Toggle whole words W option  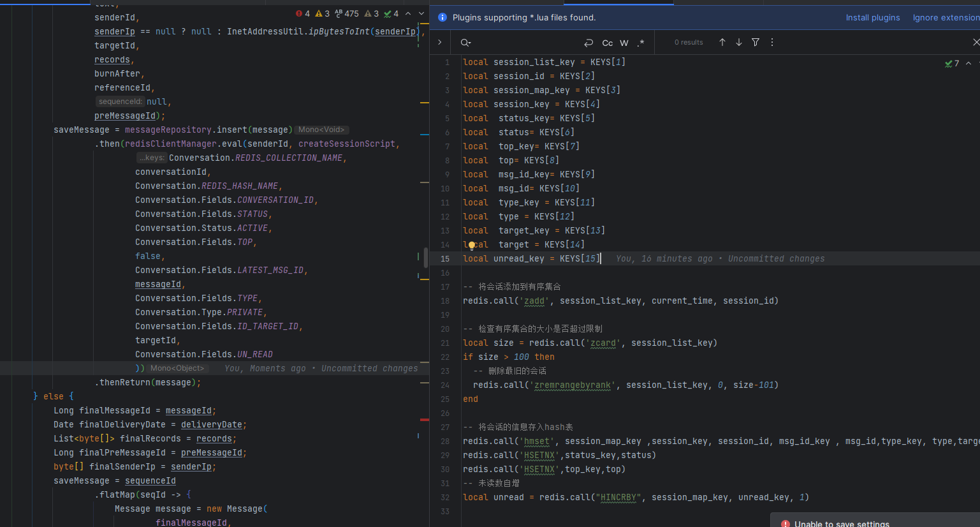(x=624, y=42)
